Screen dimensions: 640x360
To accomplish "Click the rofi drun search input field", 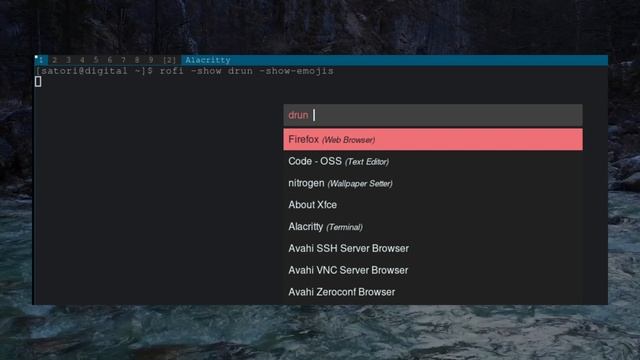I will tap(433, 115).
